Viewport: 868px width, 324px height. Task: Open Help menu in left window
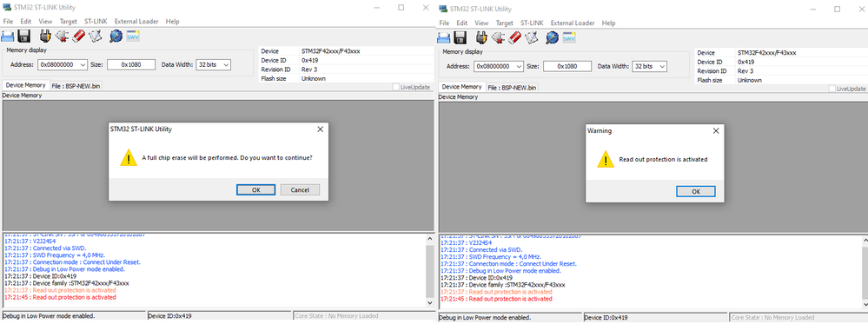pyautogui.click(x=172, y=22)
